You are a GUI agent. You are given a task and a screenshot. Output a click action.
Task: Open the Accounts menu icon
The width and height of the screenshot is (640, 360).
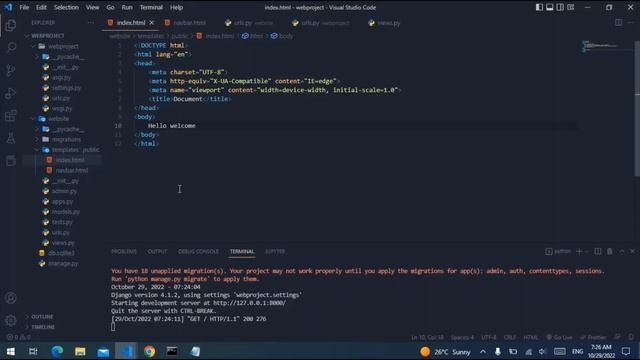11,298
